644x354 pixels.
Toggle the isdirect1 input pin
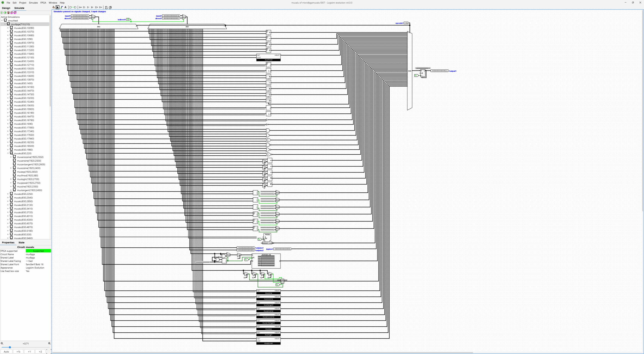(x=128, y=19)
